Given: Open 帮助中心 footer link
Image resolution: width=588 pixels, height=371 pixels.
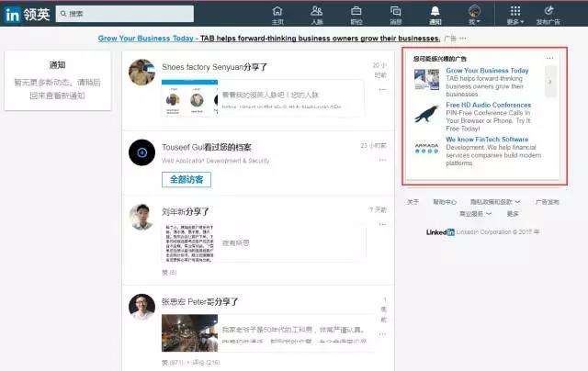Looking at the screenshot, I should pyautogui.click(x=445, y=202).
